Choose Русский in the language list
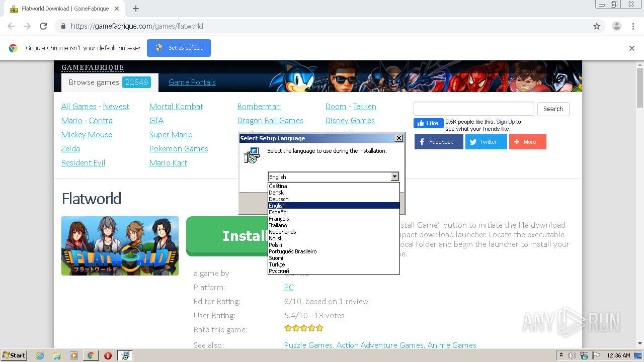Viewport: 644px width, 362px height. 334,271
